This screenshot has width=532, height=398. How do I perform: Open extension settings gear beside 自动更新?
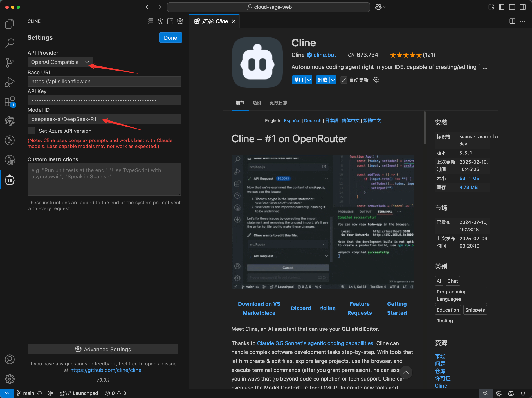click(376, 80)
